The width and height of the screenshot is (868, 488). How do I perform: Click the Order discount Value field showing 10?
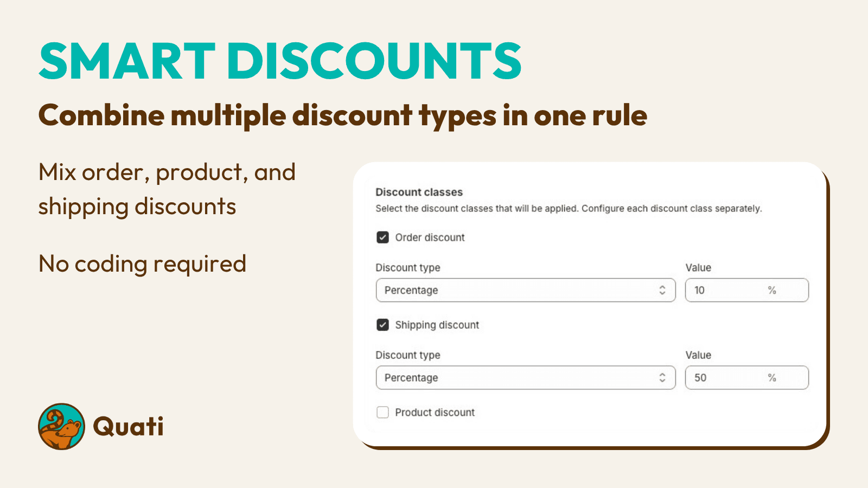[727, 290]
